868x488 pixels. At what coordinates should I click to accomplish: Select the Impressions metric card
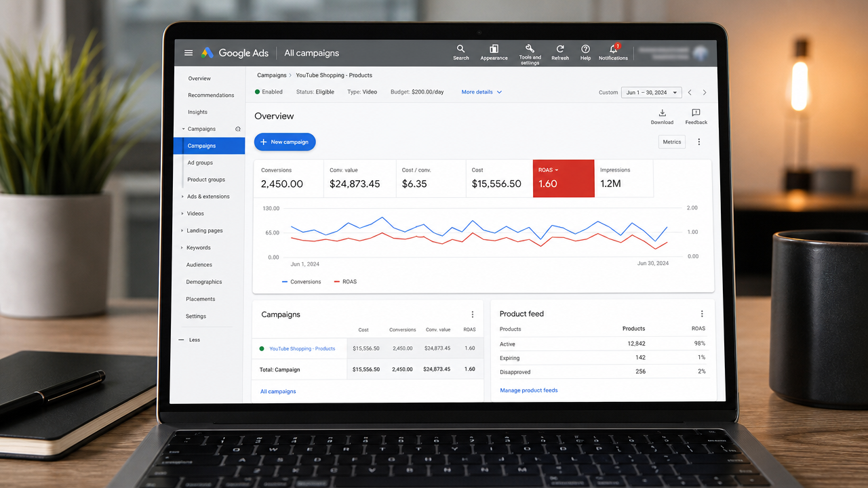[624, 179]
